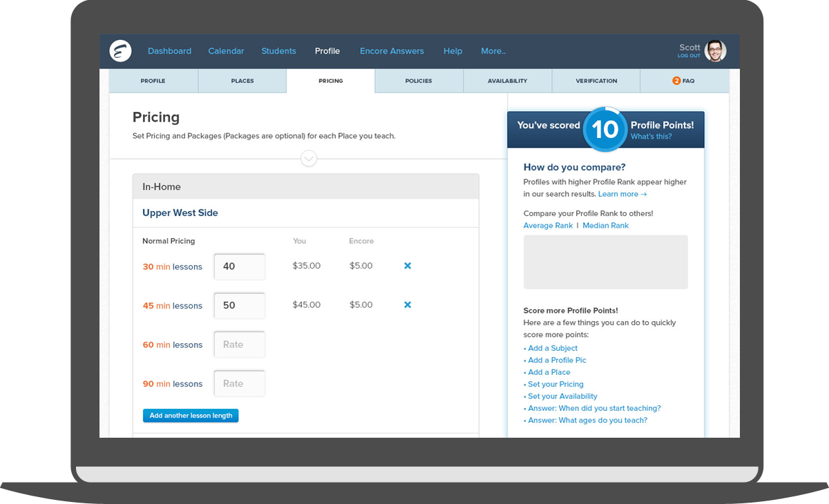The width and height of the screenshot is (829, 504).
Task: Open the What's this? link
Action: coord(651,135)
